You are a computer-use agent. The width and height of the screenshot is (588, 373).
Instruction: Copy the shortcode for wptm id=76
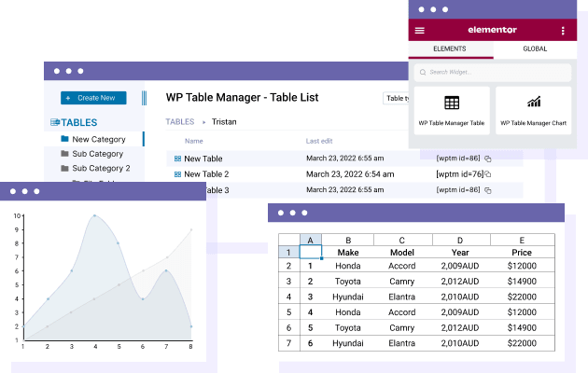pos(487,174)
